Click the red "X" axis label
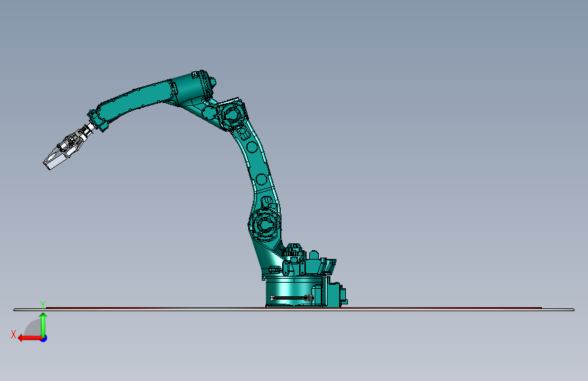588x381 pixels. coord(14,334)
